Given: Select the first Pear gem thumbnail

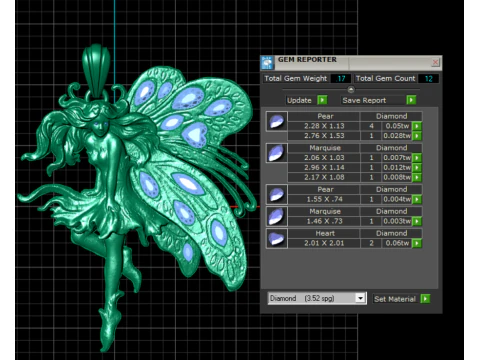Looking at the screenshot, I should pos(277,121).
